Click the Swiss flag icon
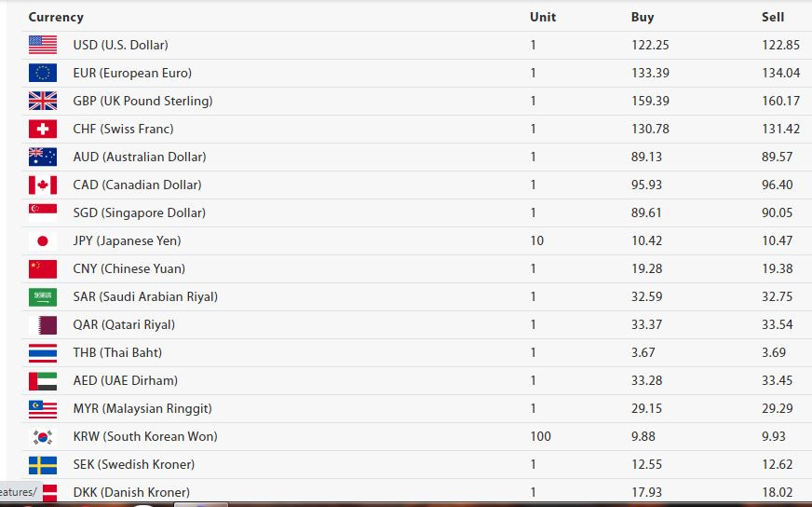Viewport: 812px width, 507px height. (43, 130)
